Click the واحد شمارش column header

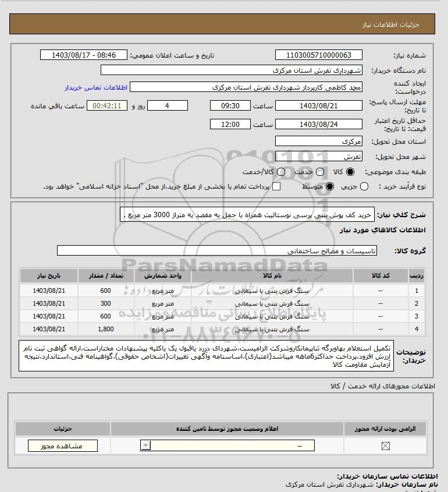click(x=163, y=275)
